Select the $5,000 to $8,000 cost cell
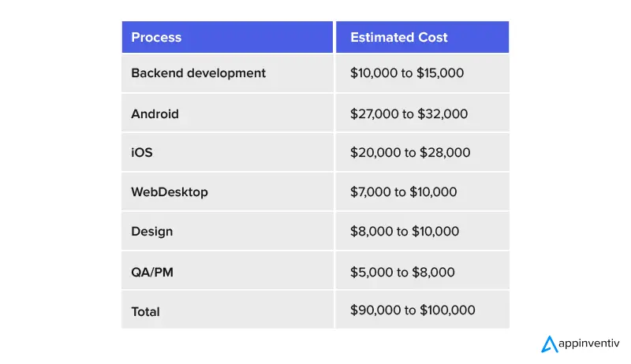Viewport: 631px width, 364px height. [x=402, y=272]
